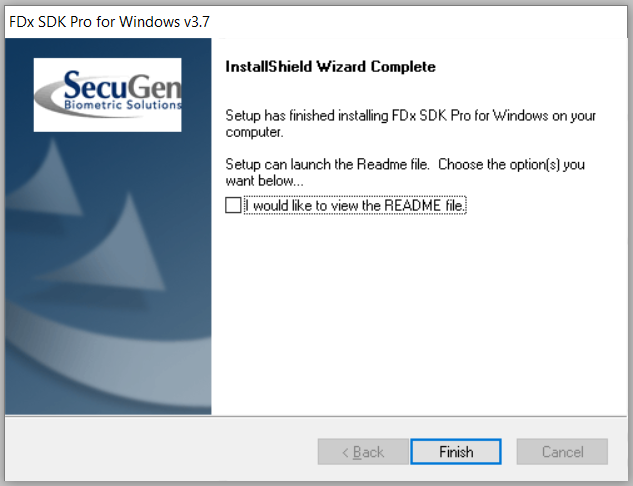633x486 pixels.
Task: Click the grayed-out Cancel button
Action: coord(562,452)
